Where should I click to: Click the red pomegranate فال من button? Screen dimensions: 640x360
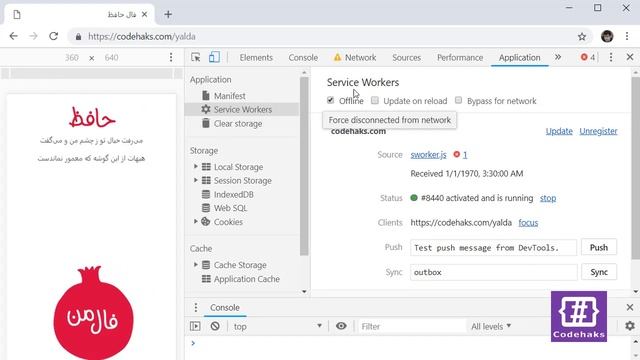[93, 313]
